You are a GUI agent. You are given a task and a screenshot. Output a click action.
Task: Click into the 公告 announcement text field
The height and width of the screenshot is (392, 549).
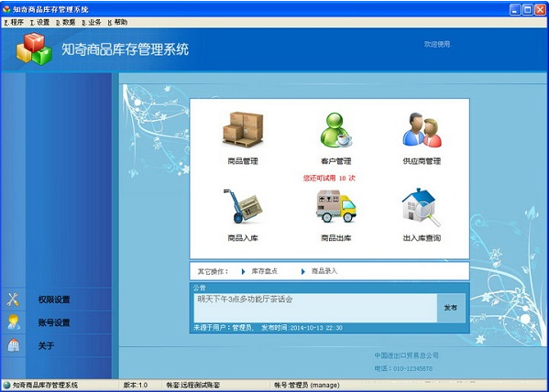[x=315, y=308]
